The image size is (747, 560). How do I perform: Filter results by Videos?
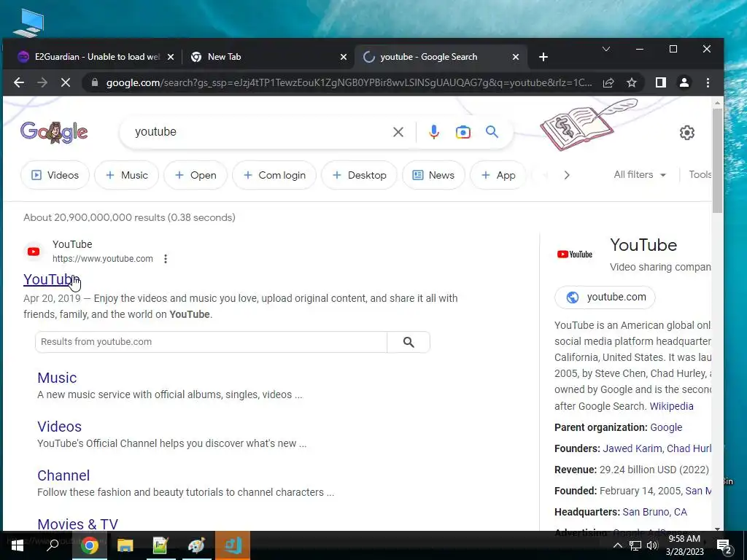(55, 175)
